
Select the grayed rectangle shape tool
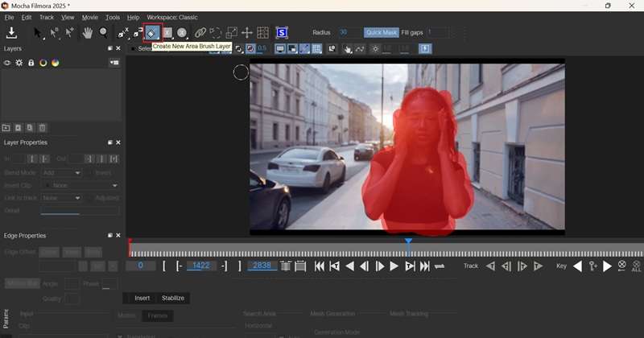(167, 32)
